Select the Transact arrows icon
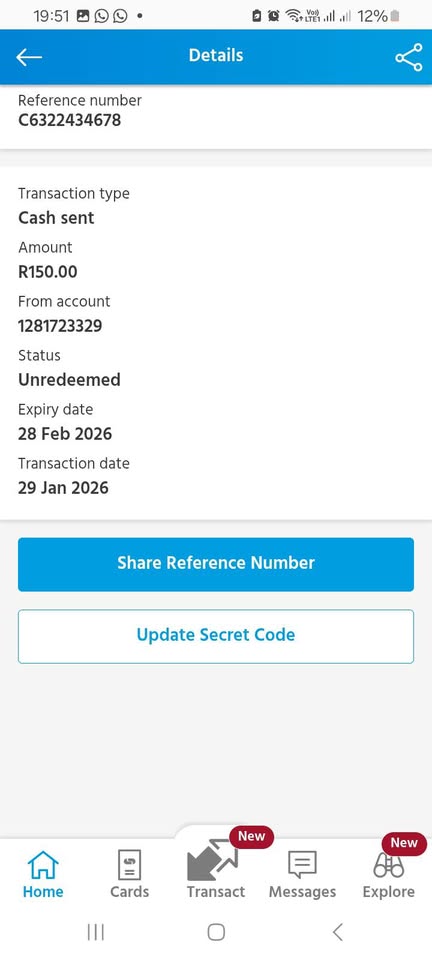The image size is (432, 960). point(212,861)
